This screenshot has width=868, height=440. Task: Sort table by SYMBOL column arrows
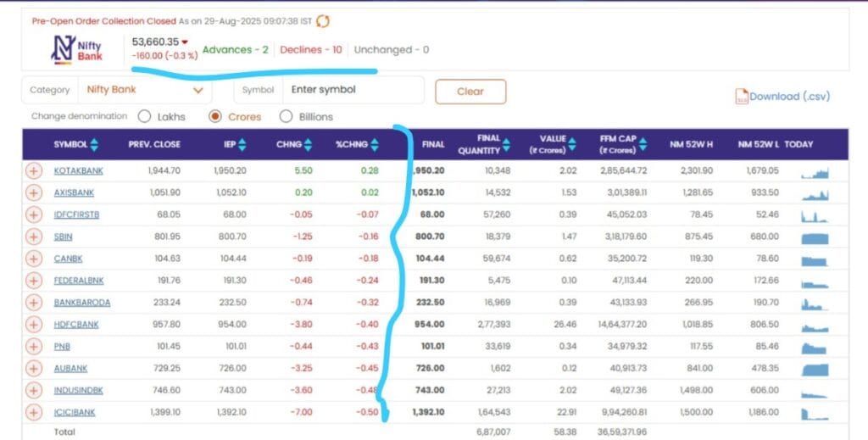point(94,145)
